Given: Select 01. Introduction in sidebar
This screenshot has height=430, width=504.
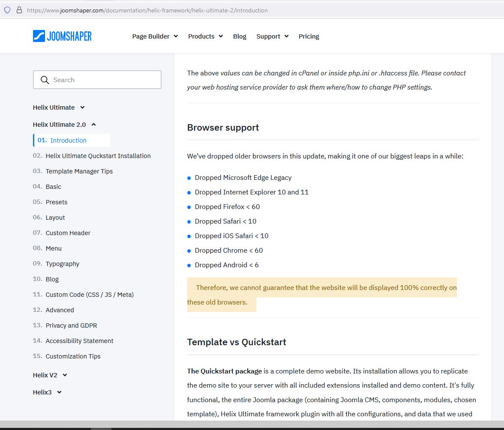Looking at the screenshot, I should click(x=72, y=140).
